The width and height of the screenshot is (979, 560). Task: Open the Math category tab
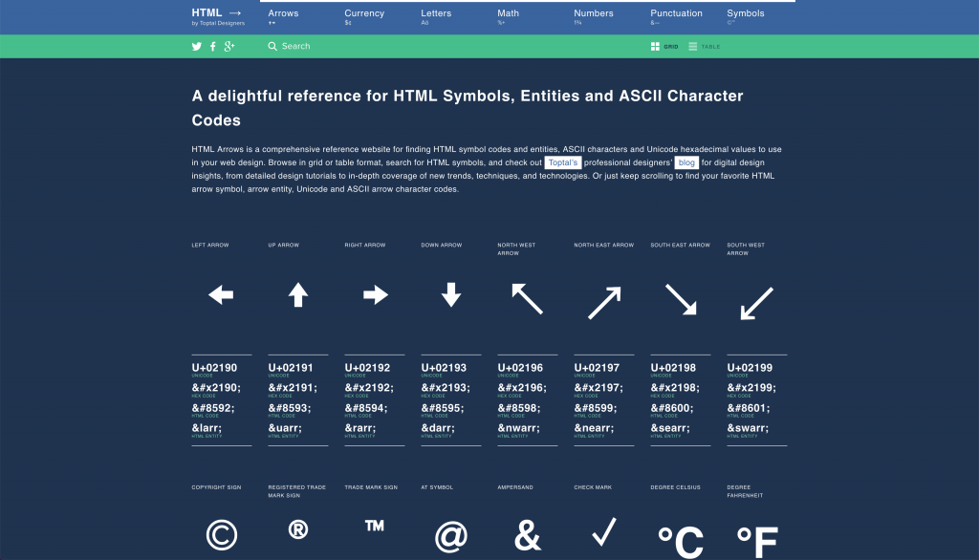(x=509, y=17)
